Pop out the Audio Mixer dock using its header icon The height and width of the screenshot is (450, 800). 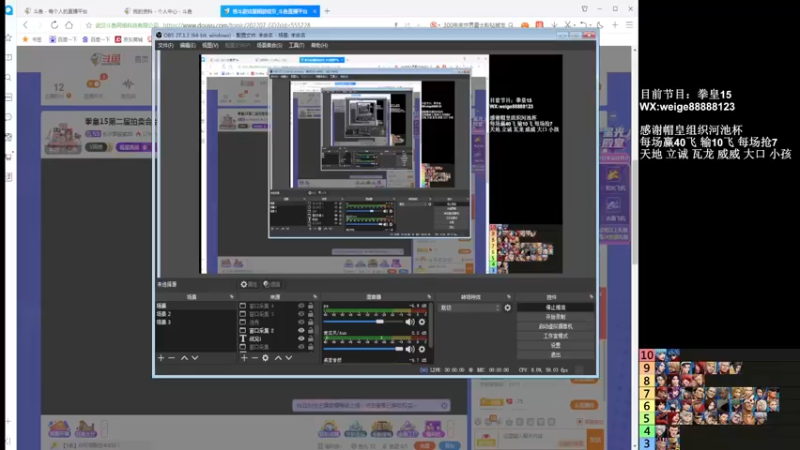429,297
